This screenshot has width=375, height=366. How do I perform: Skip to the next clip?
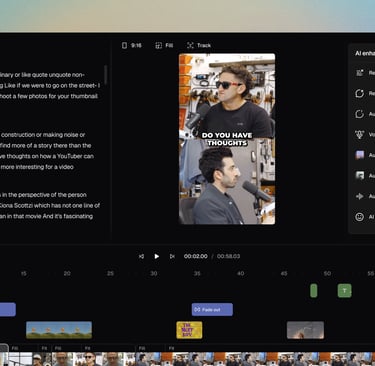tap(172, 256)
